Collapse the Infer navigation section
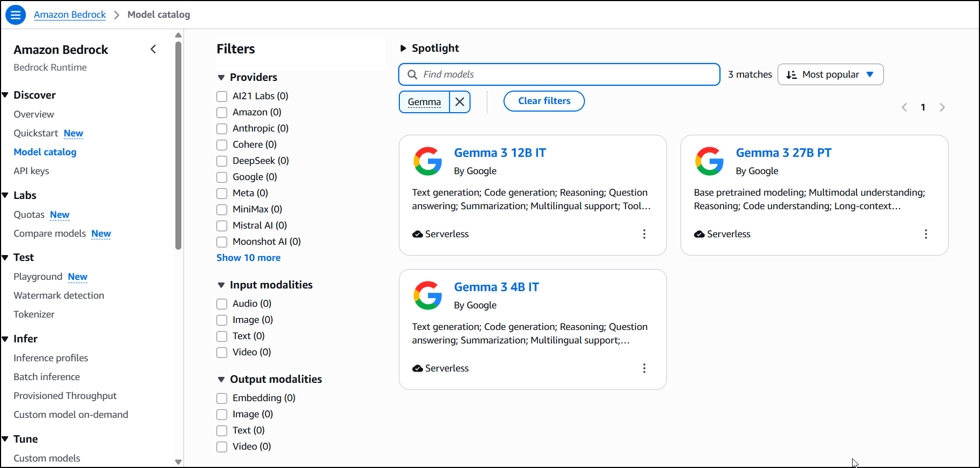Image resolution: width=980 pixels, height=468 pixels. point(5,339)
